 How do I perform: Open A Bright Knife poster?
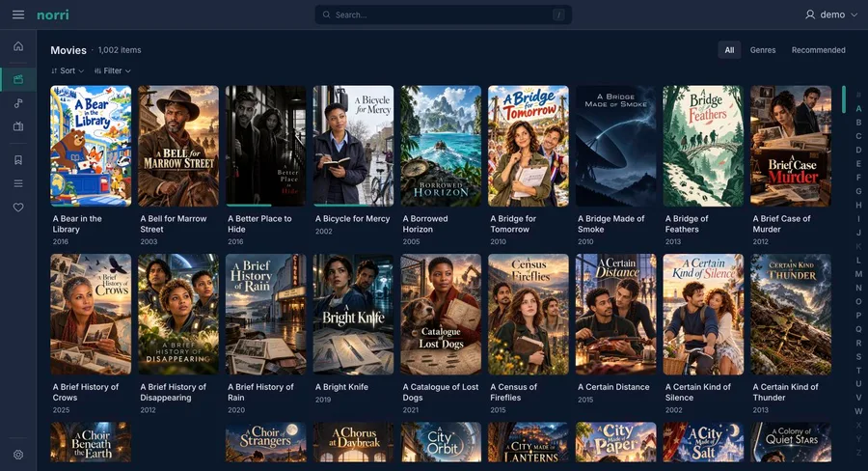pos(353,315)
